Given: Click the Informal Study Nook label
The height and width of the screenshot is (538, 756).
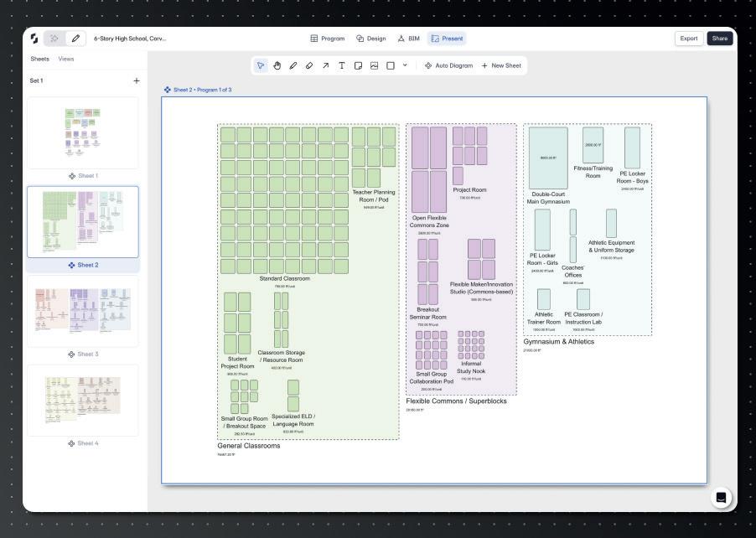Looking at the screenshot, I should [x=471, y=367].
